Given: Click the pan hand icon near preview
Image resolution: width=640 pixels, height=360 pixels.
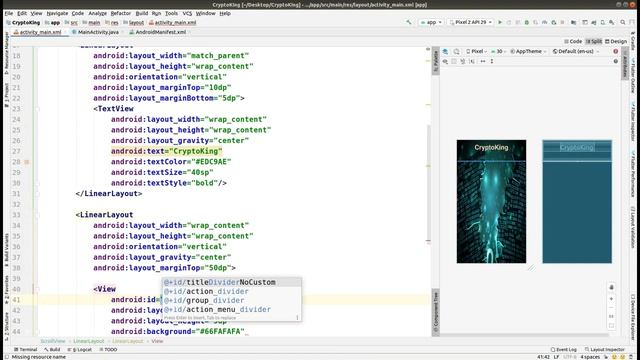Looking at the screenshot, I should (x=611, y=287).
